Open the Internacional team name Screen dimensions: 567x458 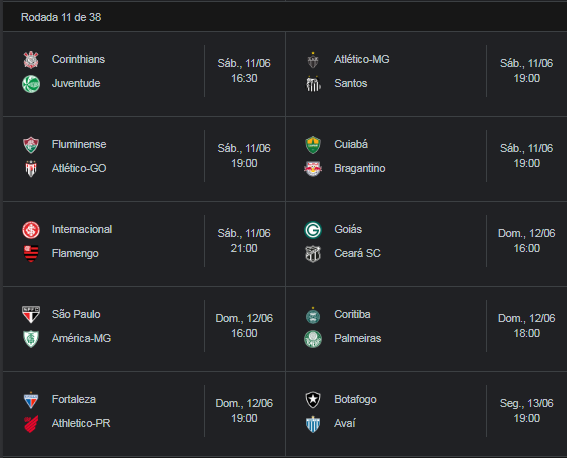(82, 230)
